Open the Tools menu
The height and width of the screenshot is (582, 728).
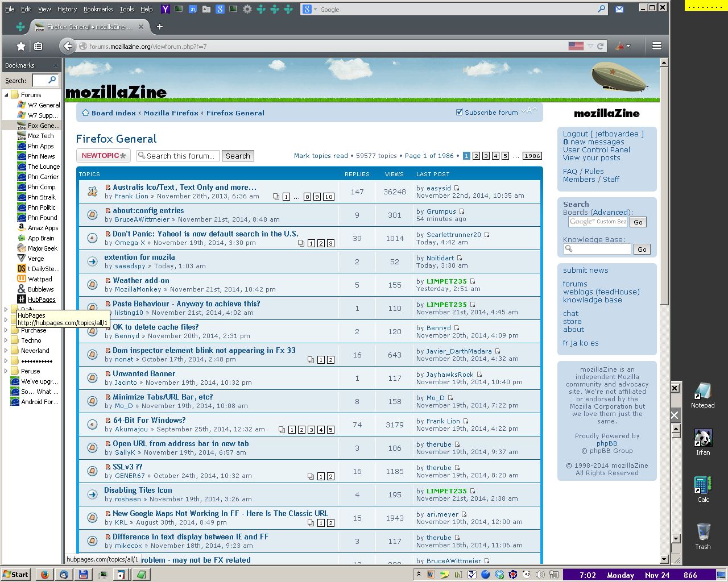[x=126, y=9]
